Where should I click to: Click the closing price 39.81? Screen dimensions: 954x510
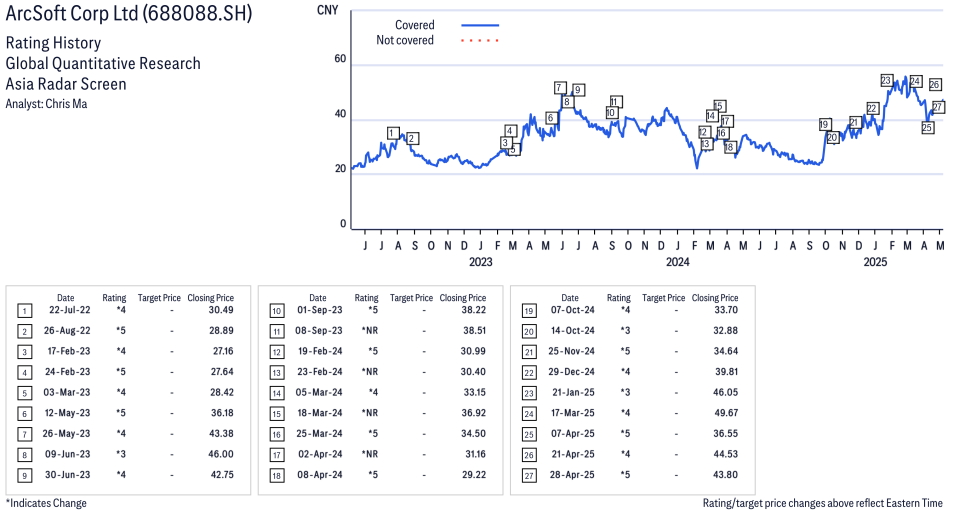[x=726, y=372]
